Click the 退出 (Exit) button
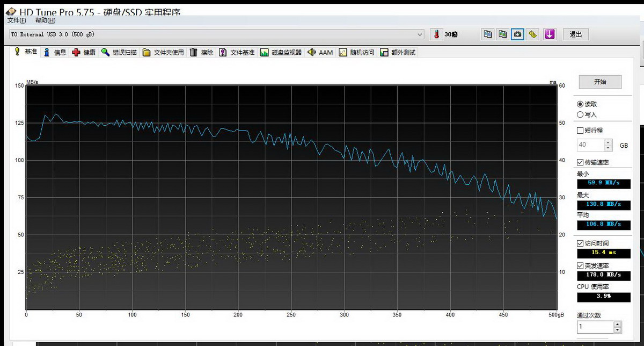This screenshot has height=346, width=644. [575, 34]
